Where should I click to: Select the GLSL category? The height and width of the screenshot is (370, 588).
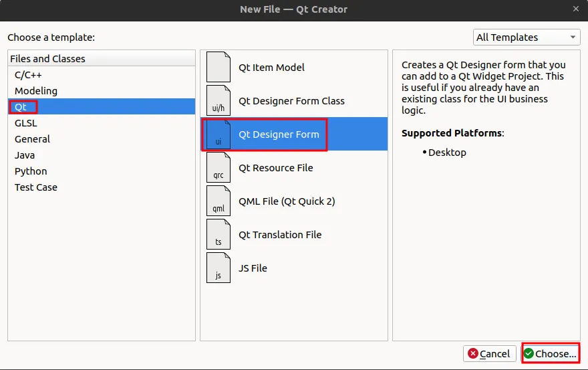[x=102, y=123]
